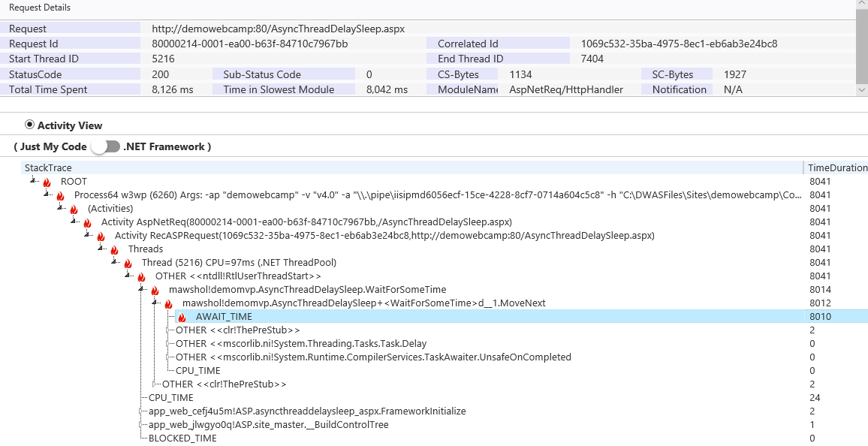The image size is (868, 446).
Task: Click the flame icon beside AWAIT_TIME
Action: [182, 317]
